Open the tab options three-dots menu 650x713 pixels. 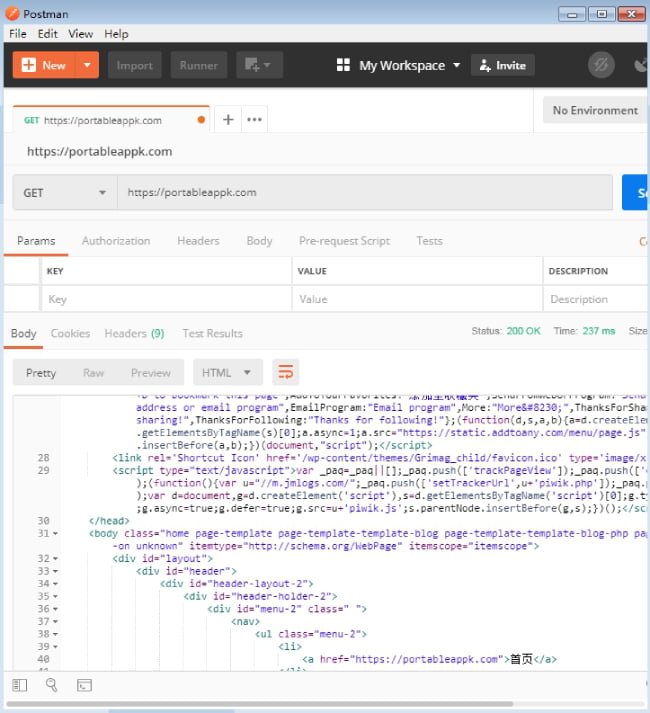tap(254, 120)
